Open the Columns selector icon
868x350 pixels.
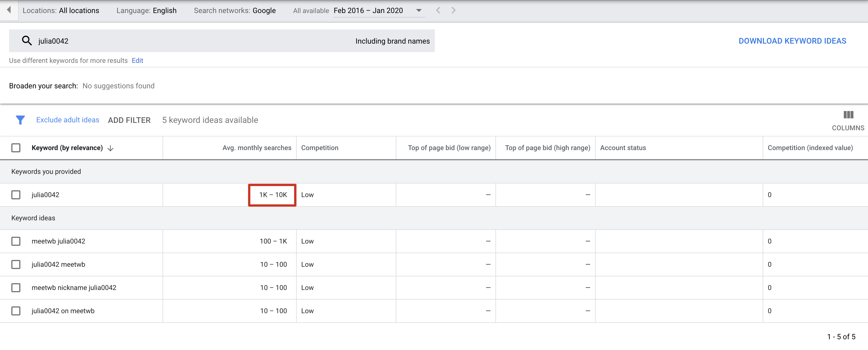[848, 115]
